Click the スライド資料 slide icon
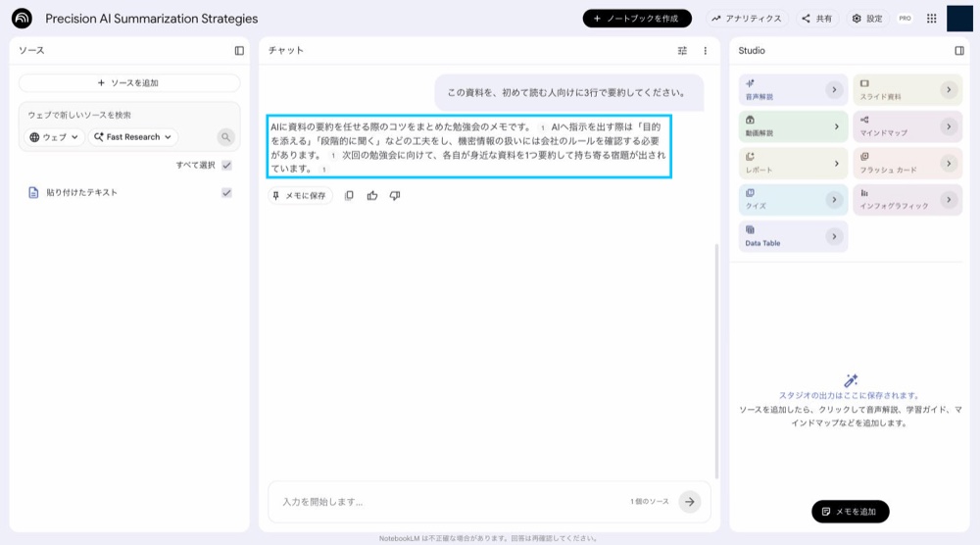This screenshot has width=980, height=545. 864,83
